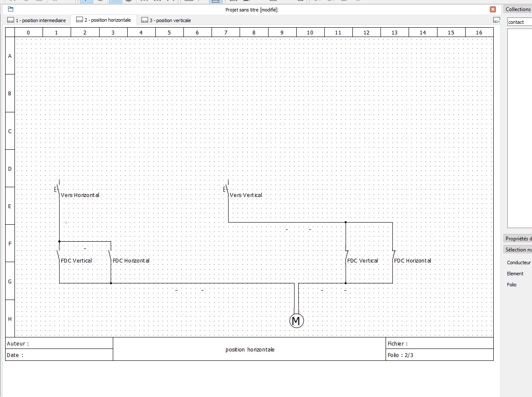This screenshot has width=532, height=397.
Task: Switch to the 1 - position intermediaire tab
Action: 37,20
